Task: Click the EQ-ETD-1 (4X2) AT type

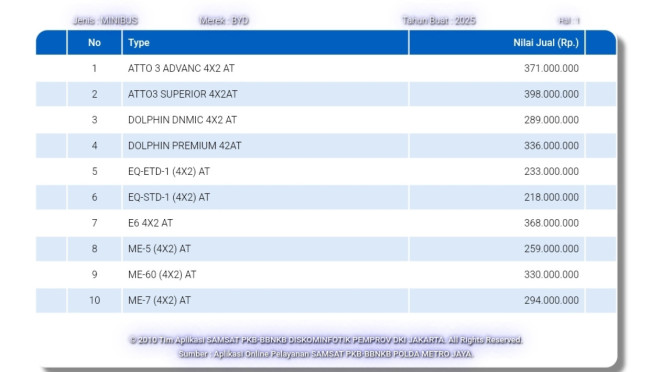Action: pos(169,172)
